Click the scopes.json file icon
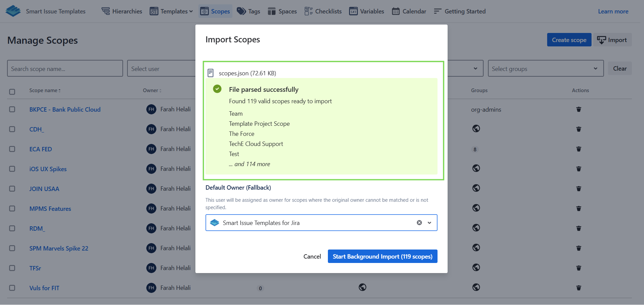644x305 pixels. click(x=211, y=73)
